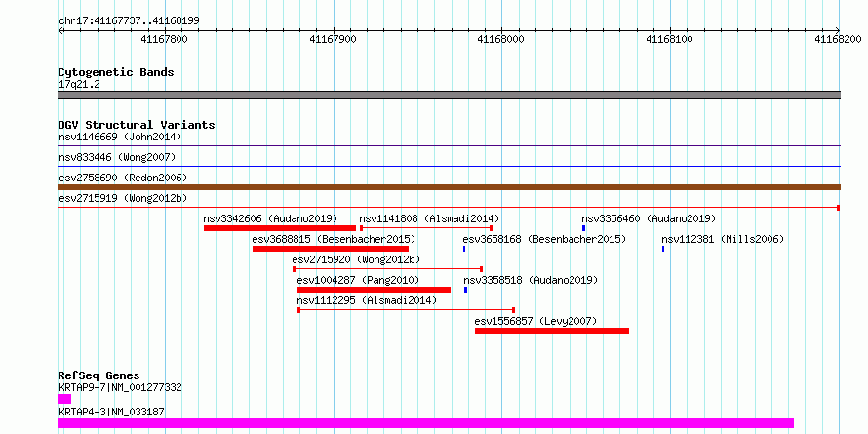Select variant label nsv833446 (Wong2007)
This screenshot has width=868, height=434.
(117, 157)
